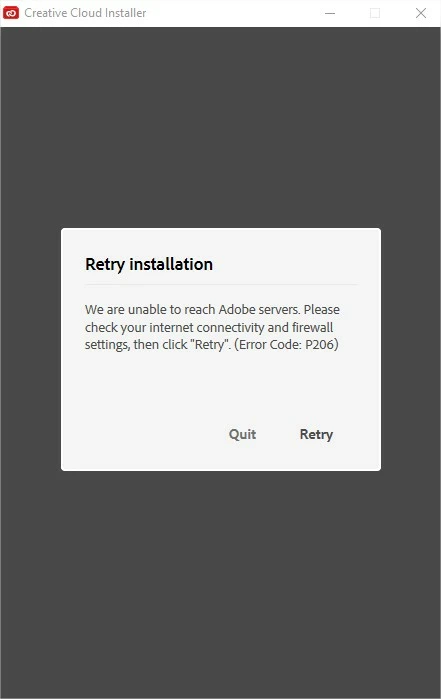Click the "Error Code: P206" text

tap(286, 345)
